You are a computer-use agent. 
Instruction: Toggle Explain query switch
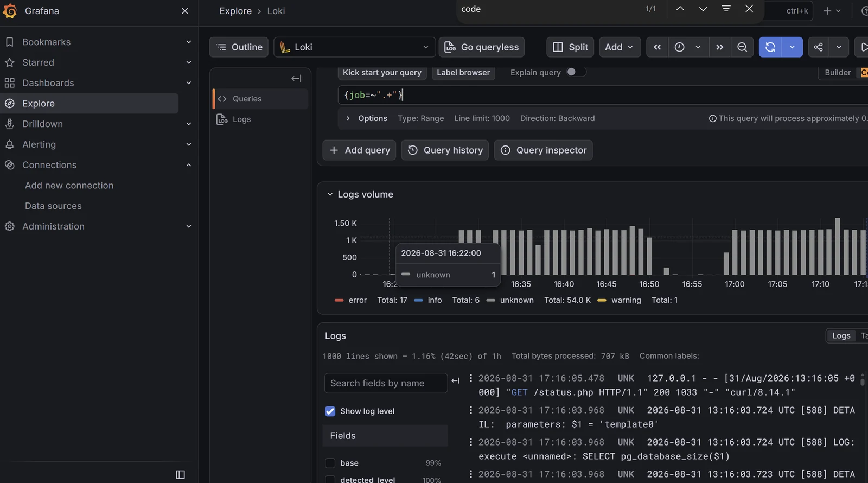(576, 72)
